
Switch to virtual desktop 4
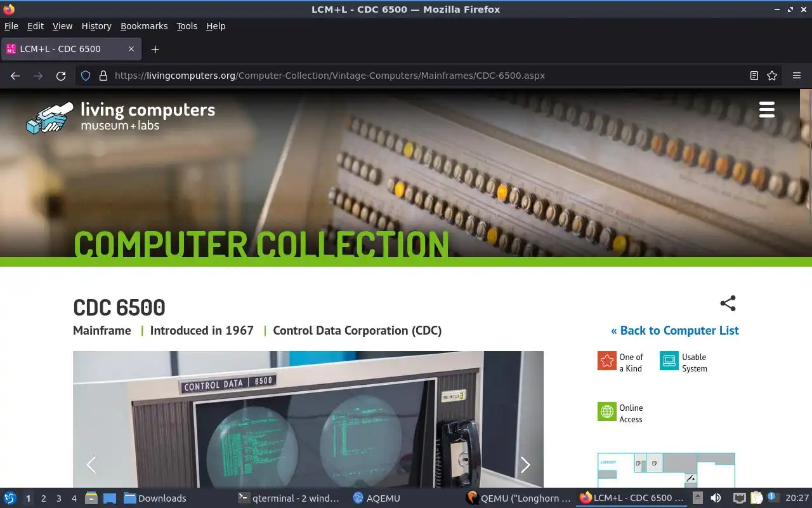[74, 498]
